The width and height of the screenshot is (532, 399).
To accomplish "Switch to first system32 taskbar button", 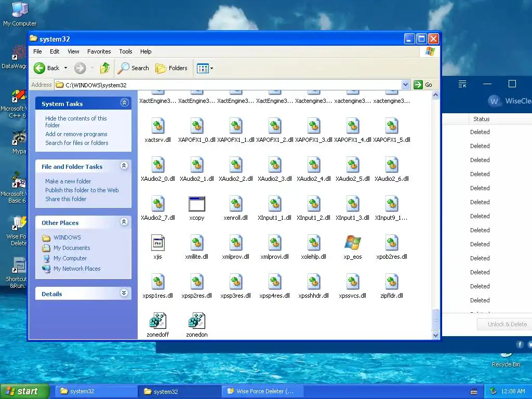I will click(96, 391).
